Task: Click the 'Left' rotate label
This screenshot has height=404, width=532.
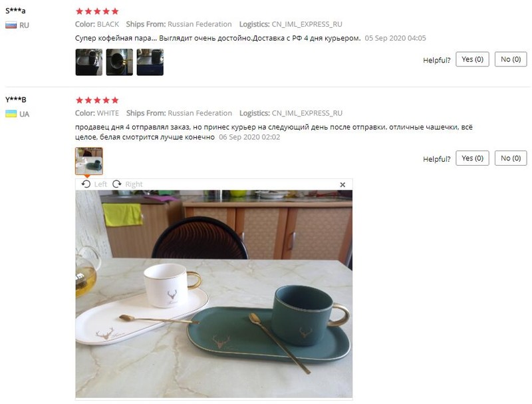Action: pyautogui.click(x=100, y=184)
